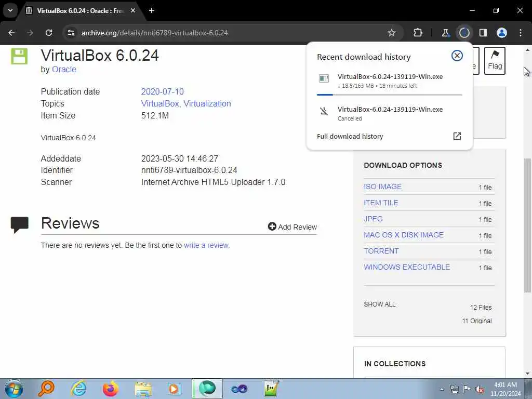The width and height of the screenshot is (532, 399).
Task: Click Add Review
Action: pos(292,227)
